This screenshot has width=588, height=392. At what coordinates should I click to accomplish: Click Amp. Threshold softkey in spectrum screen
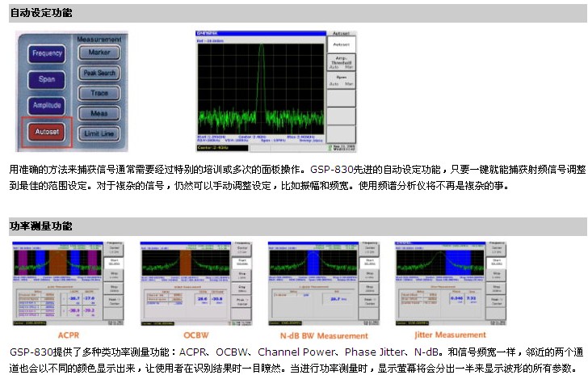click(341, 62)
